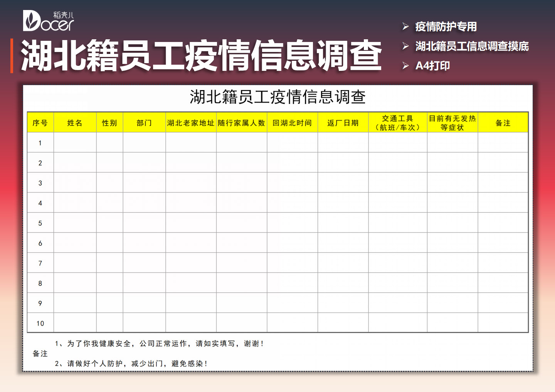
Task: Click the 备注 label in the notes area
Action: click(40, 353)
